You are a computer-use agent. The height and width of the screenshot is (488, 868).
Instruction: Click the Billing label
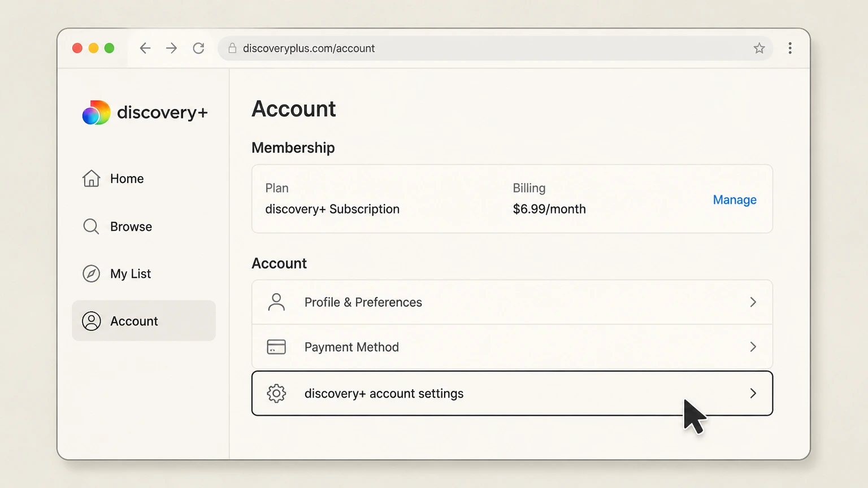529,188
